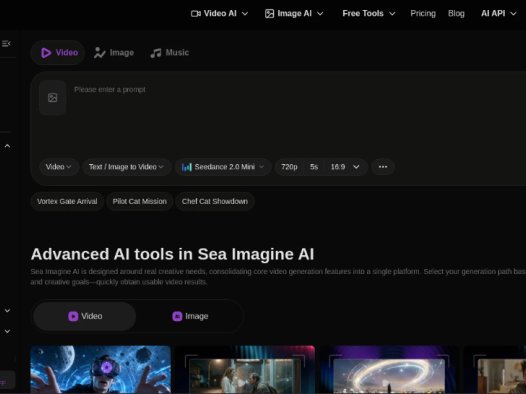Open the Video type dropdown

[59, 167]
